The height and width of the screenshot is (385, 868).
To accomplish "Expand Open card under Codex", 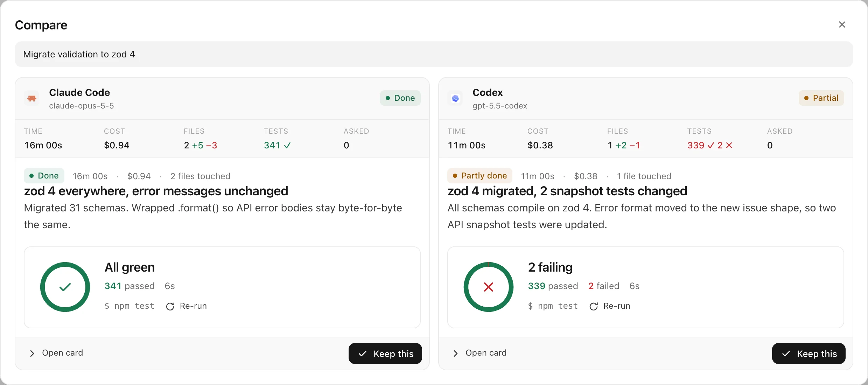I will (x=480, y=353).
